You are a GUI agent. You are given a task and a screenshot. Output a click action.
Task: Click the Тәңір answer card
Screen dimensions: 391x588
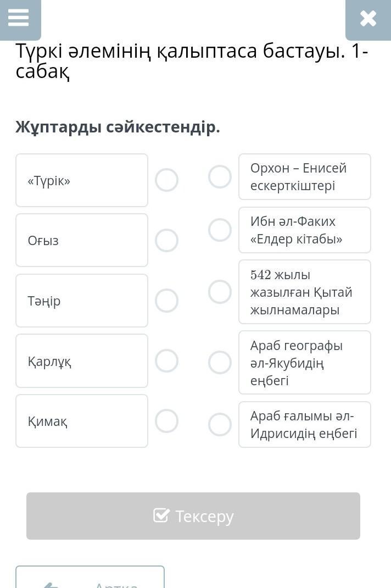[82, 301]
